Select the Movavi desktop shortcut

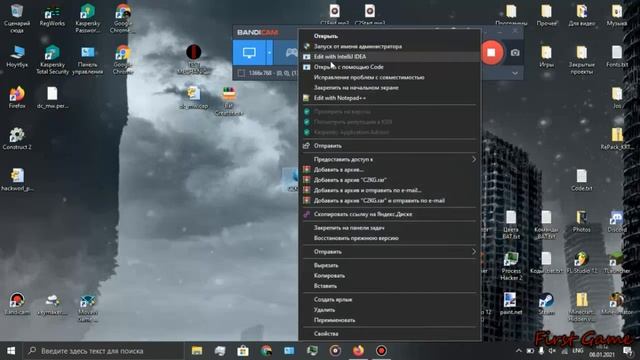[x=87, y=307]
